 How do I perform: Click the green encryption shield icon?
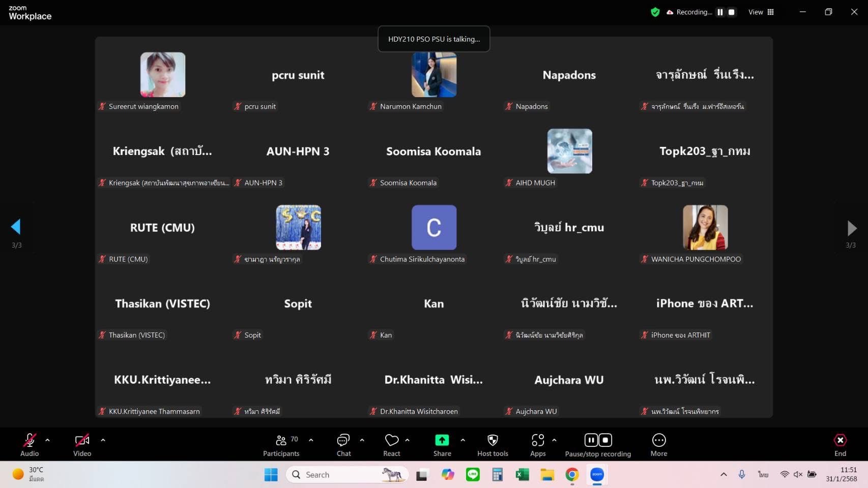(655, 12)
